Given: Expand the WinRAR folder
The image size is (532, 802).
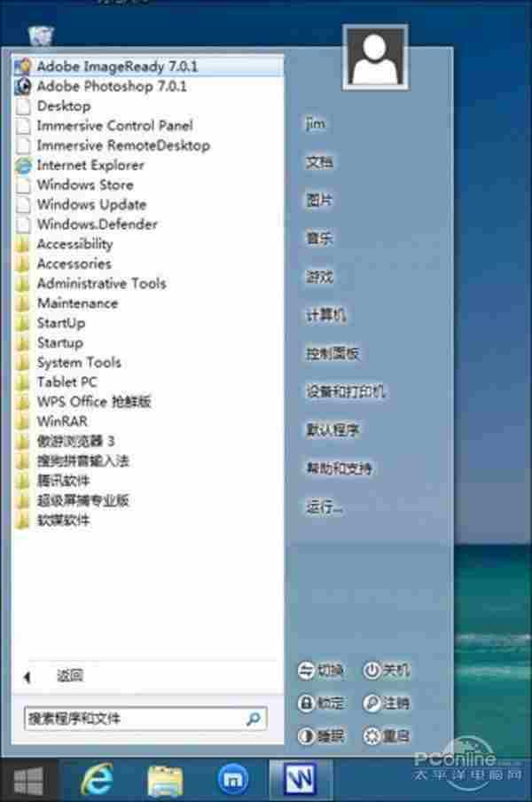Looking at the screenshot, I should point(62,421).
